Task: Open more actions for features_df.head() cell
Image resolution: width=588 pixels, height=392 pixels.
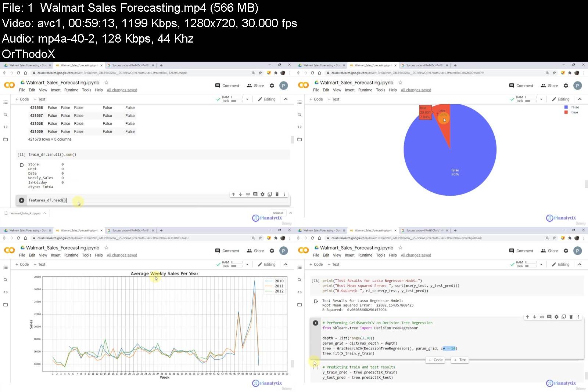Action: click(284, 194)
